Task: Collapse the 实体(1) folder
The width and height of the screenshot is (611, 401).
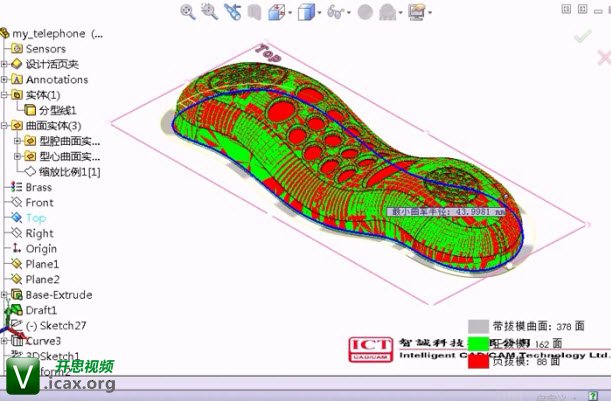Action: click(4, 95)
